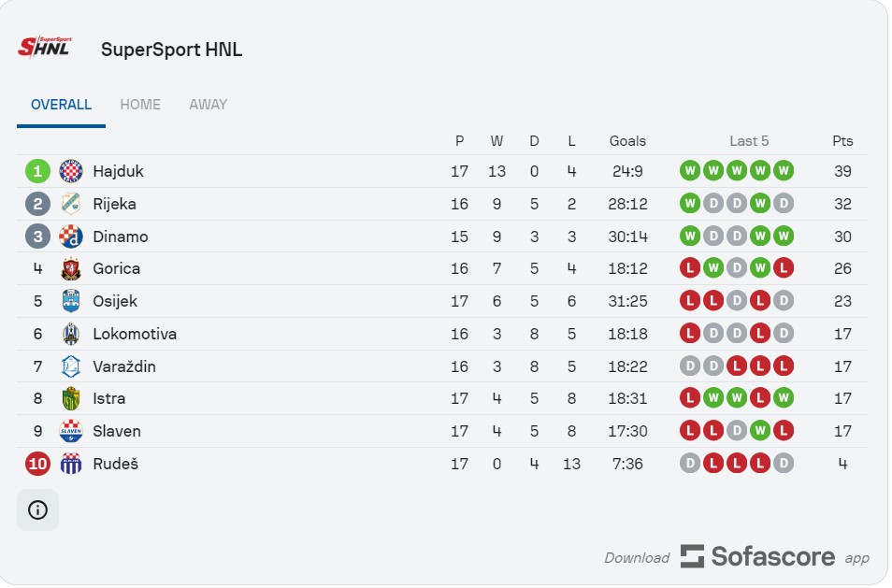Click the Last 5 column header
Image resolution: width=892 pixels, height=588 pixels.
click(749, 141)
